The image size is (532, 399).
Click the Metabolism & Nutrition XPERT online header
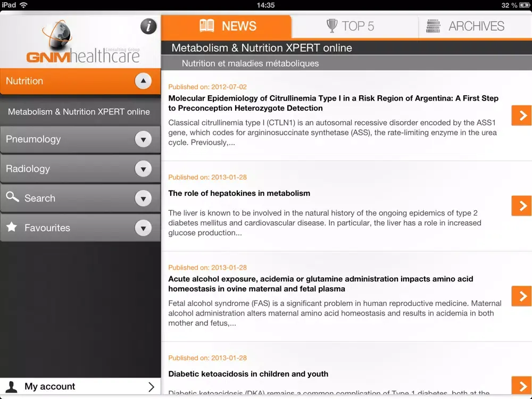click(x=262, y=48)
